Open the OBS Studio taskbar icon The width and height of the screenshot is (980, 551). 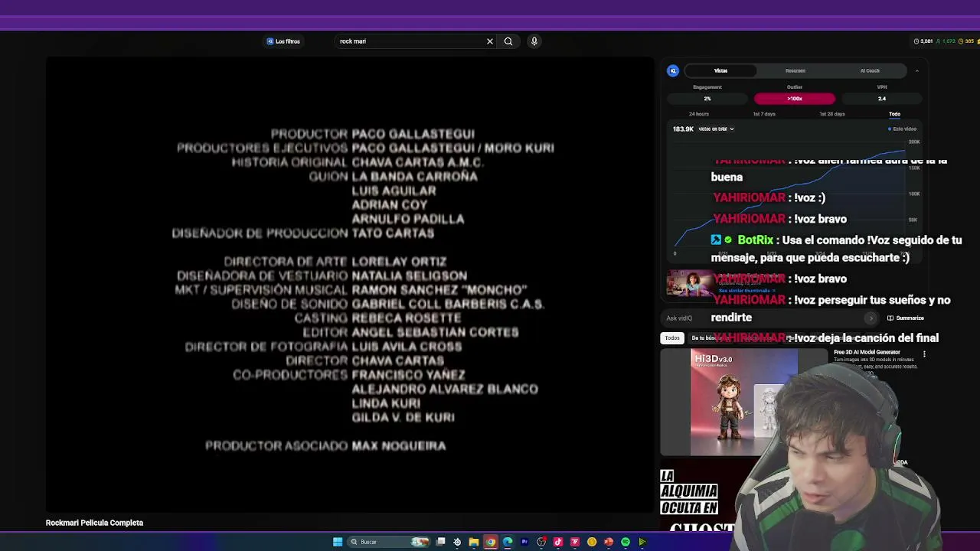541,542
